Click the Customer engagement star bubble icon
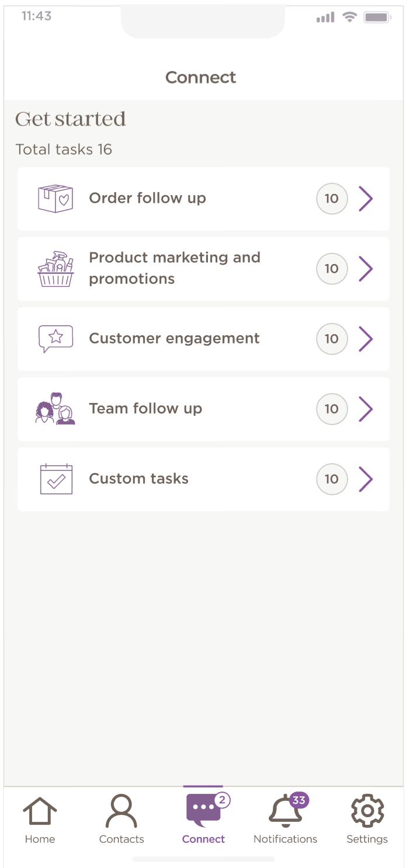The image size is (410, 868). pos(55,339)
